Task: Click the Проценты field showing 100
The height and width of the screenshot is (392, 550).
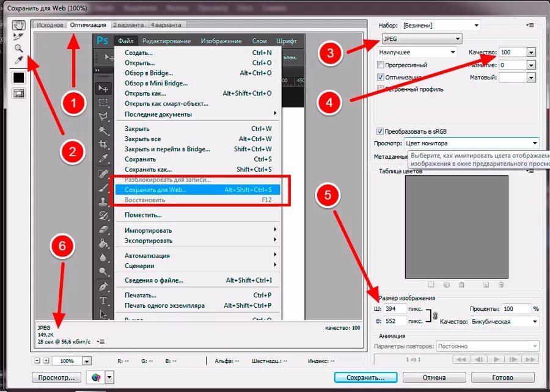Action: (x=516, y=308)
